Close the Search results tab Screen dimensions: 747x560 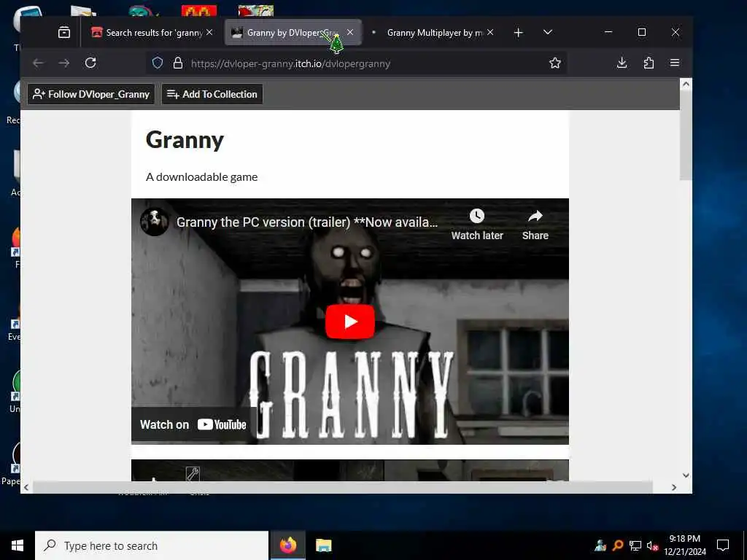pos(209,32)
